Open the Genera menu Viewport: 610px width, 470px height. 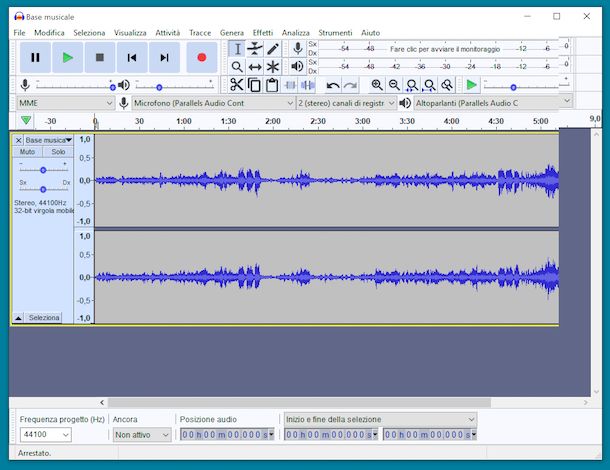pyautogui.click(x=231, y=33)
